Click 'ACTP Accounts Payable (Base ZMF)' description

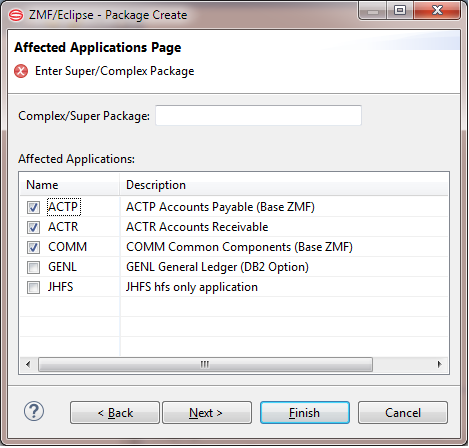click(220, 207)
